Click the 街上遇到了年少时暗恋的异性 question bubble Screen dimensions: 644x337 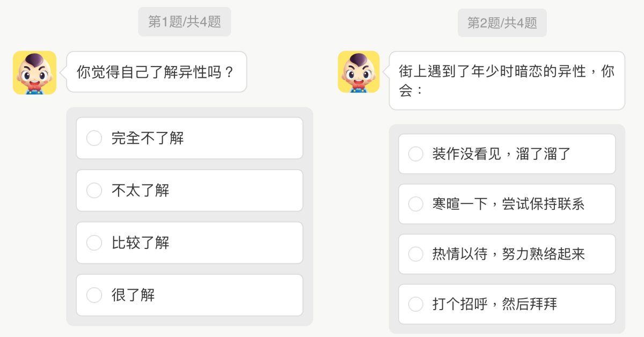(507, 80)
